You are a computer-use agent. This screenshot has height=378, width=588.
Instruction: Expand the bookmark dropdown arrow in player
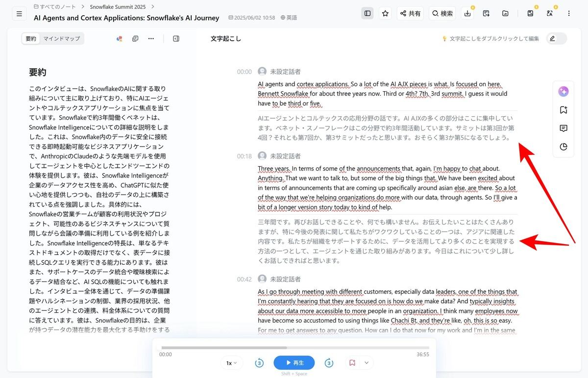pos(367,363)
